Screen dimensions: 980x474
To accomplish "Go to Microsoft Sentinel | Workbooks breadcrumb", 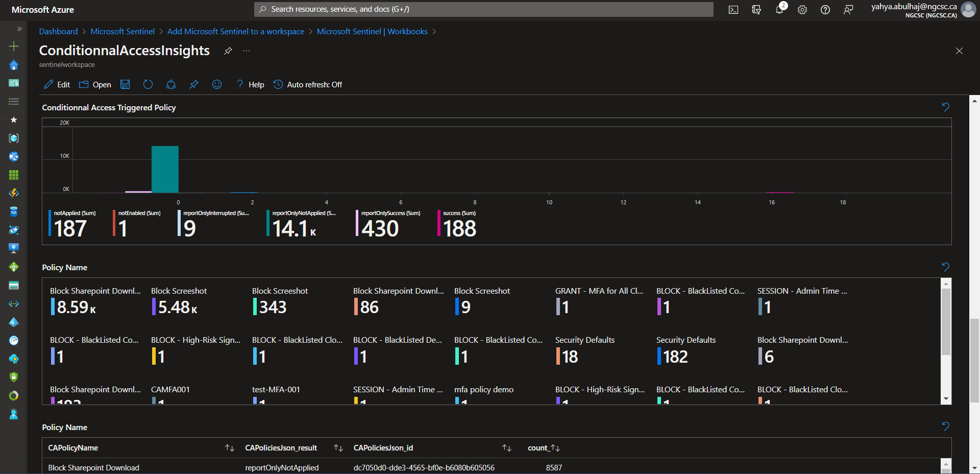I will (x=372, y=32).
